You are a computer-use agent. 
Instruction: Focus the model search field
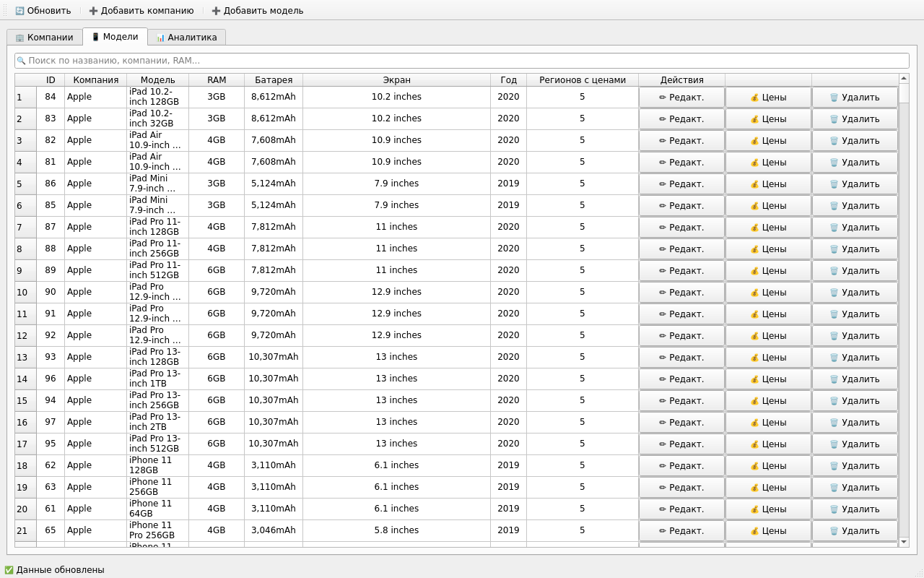click(x=462, y=61)
